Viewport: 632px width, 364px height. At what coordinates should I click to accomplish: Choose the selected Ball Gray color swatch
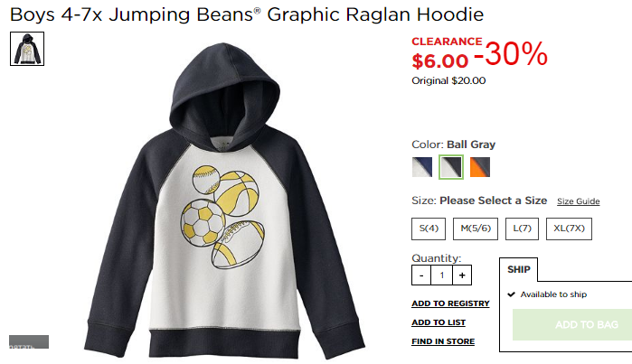click(x=451, y=167)
